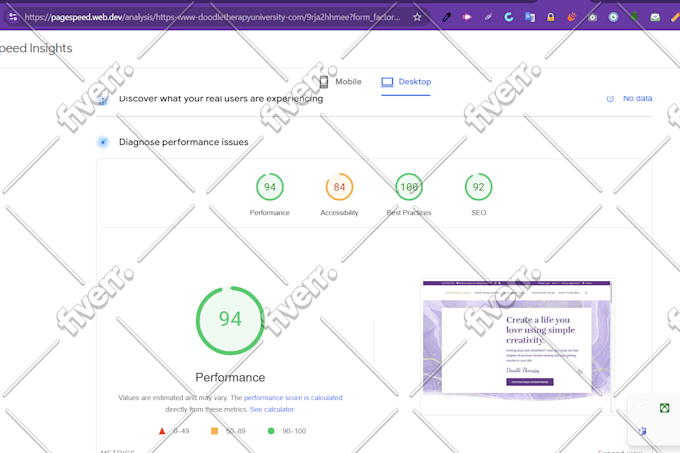
Task: Jump to Accessibility score 84 gauge
Action: coord(339,187)
